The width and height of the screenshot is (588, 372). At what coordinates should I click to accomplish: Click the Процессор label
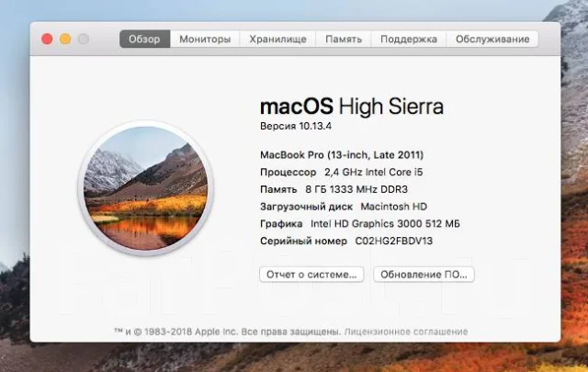pyautogui.click(x=288, y=173)
